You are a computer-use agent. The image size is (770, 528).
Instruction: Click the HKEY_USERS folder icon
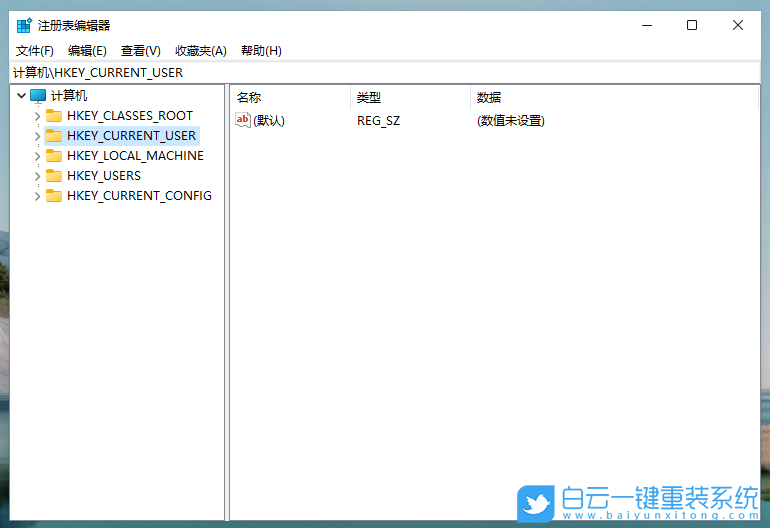pos(54,176)
